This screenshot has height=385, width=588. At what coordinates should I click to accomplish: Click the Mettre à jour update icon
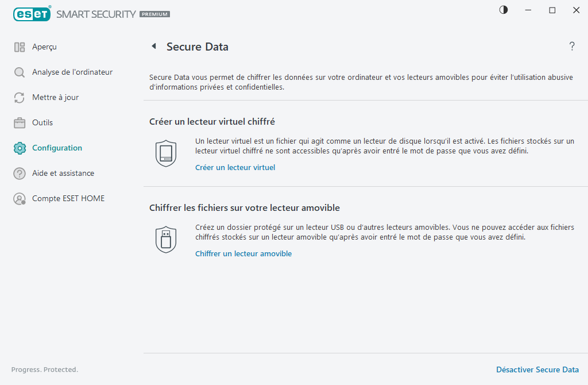pyautogui.click(x=19, y=97)
